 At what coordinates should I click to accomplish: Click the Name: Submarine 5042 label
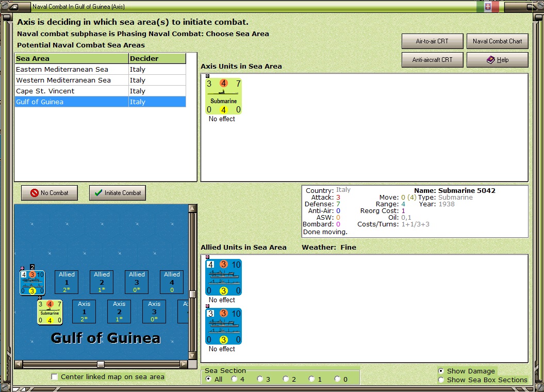pyautogui.click(x=454, y=190)
